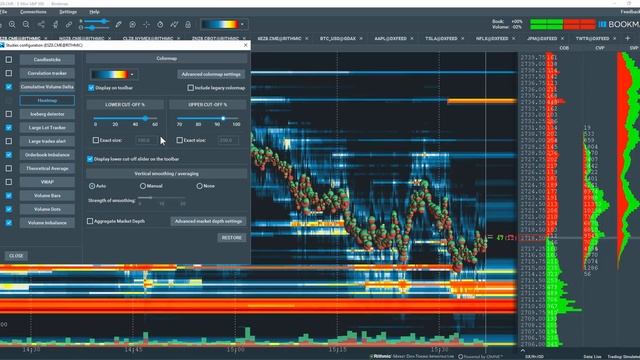Image resolution: width=640 pixels, height=360 pixels.
Task: Uncheck Large Lot Tracker study
Action: [x=9, y=127]
